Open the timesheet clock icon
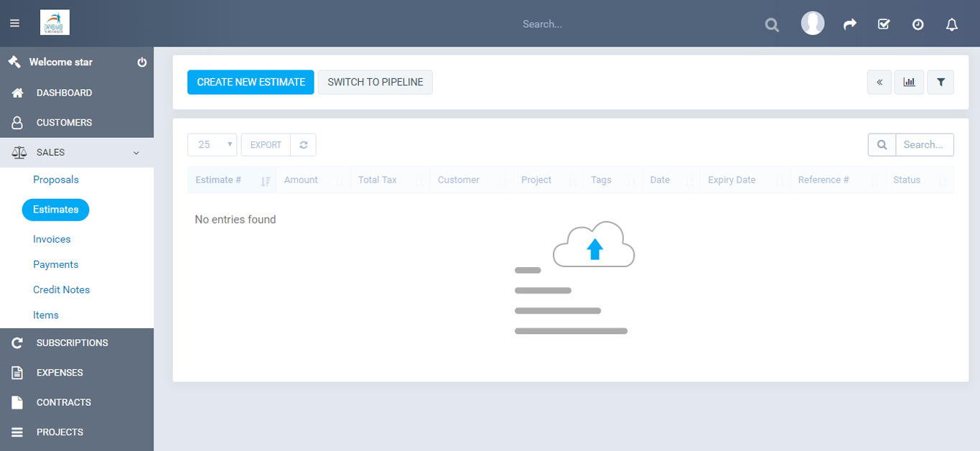Screen dimensions: 980x451 tap(918, 24)
